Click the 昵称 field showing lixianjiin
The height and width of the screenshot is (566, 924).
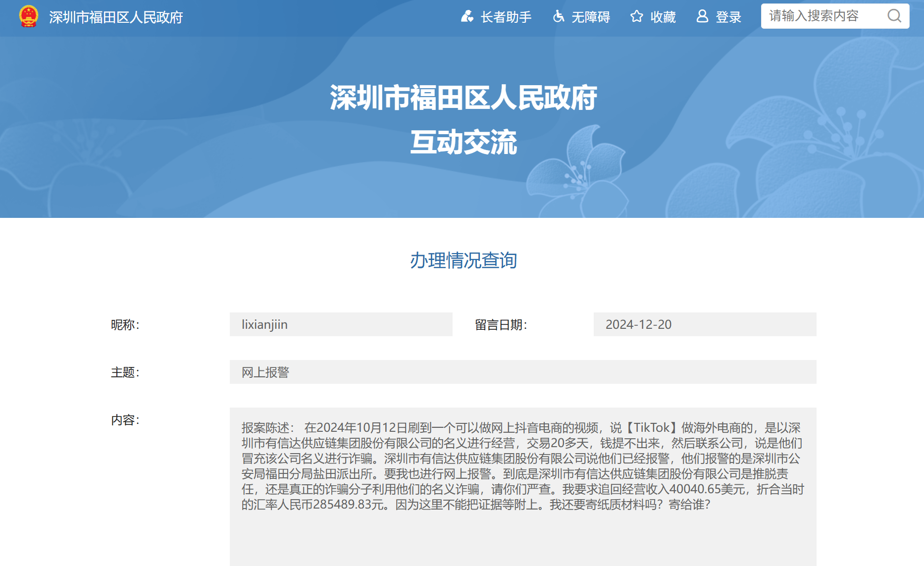(341, 324)
